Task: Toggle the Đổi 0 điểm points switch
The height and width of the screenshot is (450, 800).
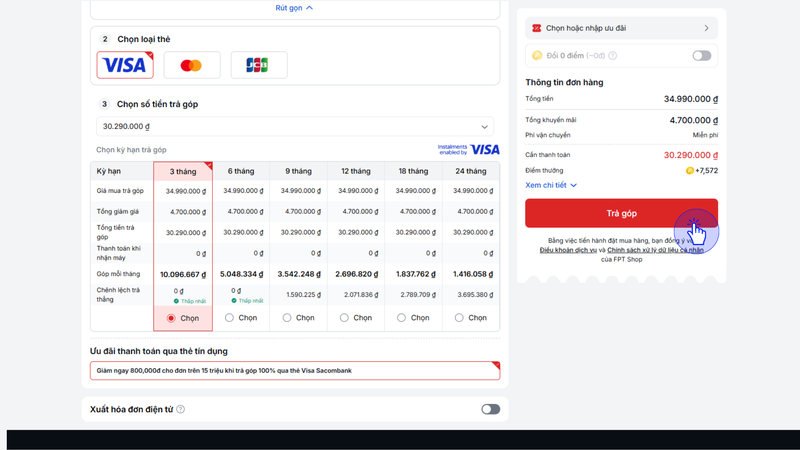Action: tap(702, 56)
